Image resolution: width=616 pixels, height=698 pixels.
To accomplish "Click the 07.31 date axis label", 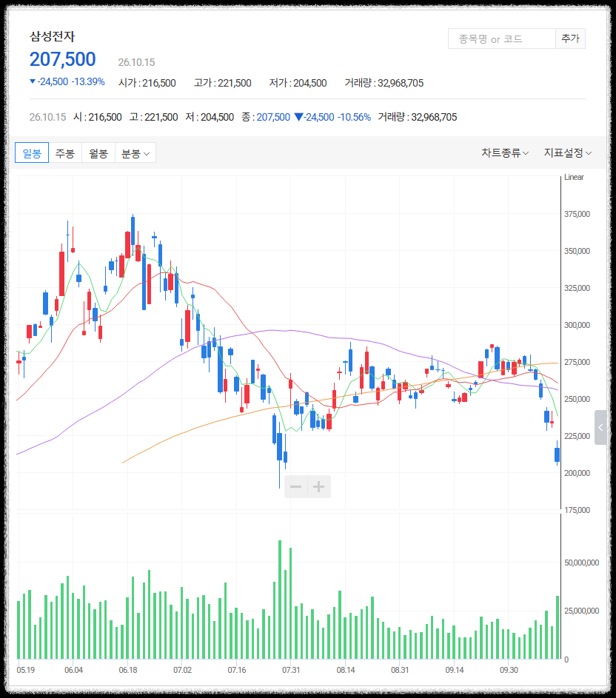I will point(291,670).
